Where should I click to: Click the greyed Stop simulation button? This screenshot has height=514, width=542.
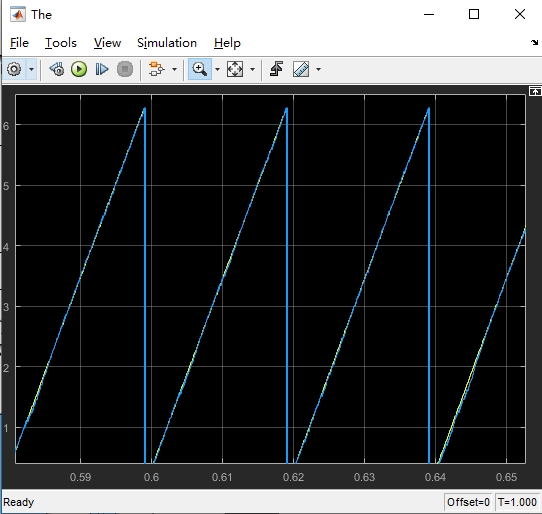point(125,69)
